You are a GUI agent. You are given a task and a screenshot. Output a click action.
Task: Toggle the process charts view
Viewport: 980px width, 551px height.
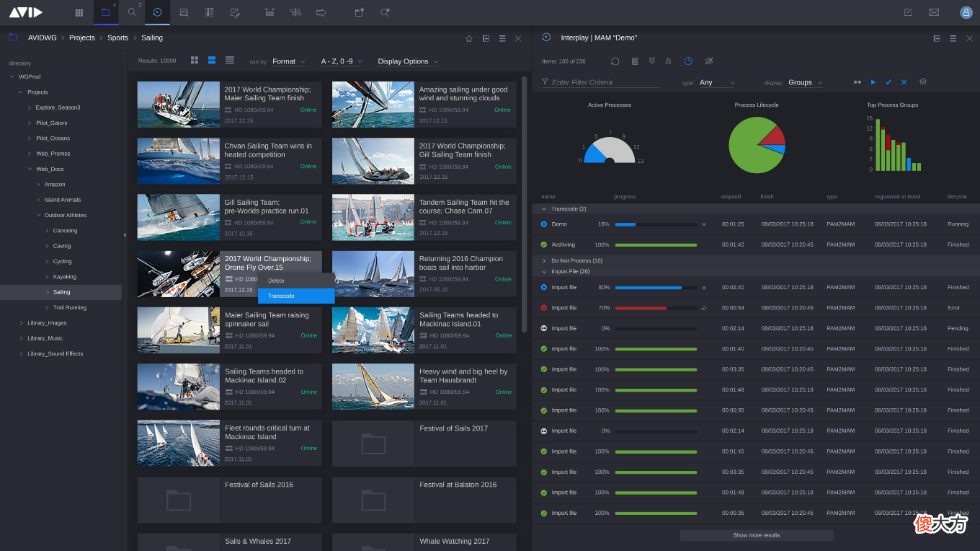(688, 61)
